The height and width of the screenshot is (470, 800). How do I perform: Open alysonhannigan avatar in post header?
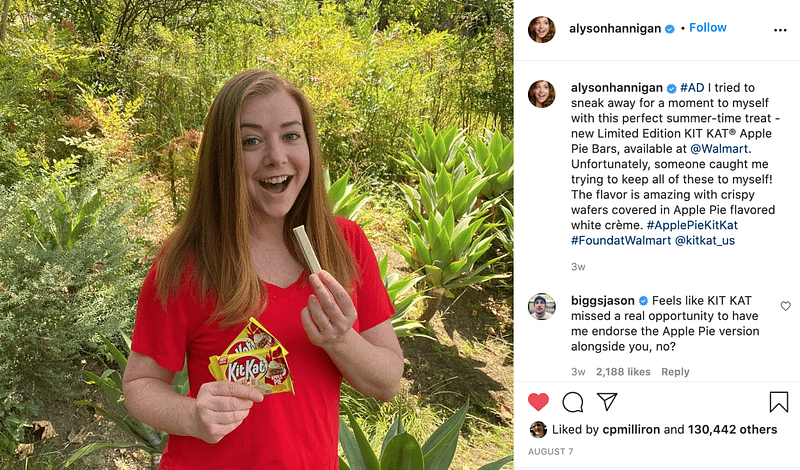tap(541, 29)
